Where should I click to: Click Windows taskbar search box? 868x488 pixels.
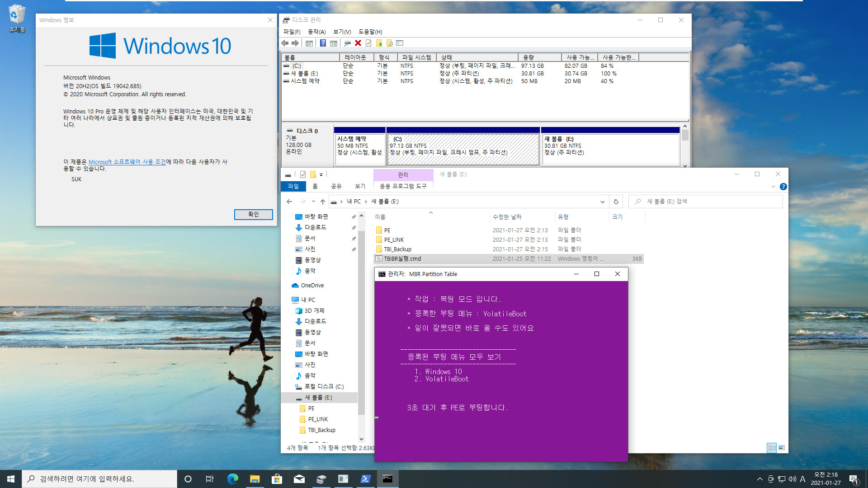(99, 479)
